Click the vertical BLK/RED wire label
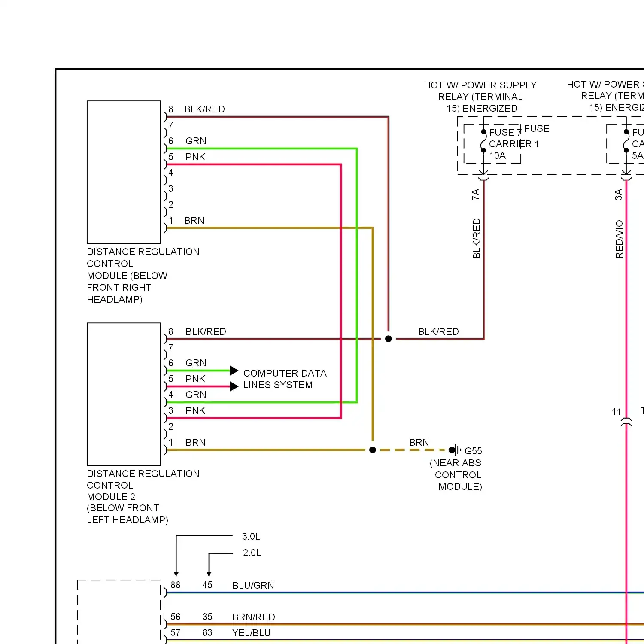Image resolution: width=644 pixels, height=644 pixels. click(x=477, y=239)
